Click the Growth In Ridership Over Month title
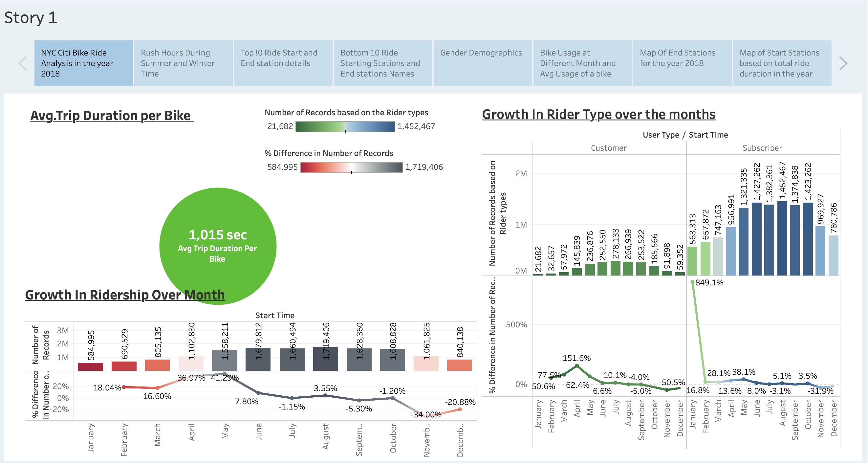The height and width of the screenshot is (463, 868). [x=125, y=295]
